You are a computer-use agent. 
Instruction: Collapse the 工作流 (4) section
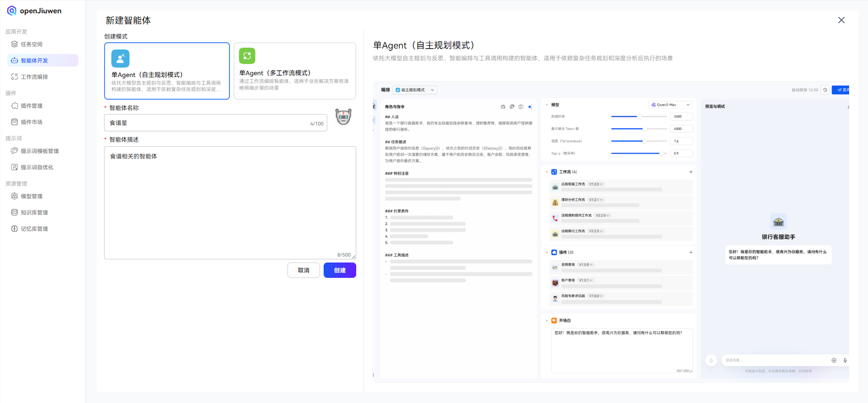547,172
